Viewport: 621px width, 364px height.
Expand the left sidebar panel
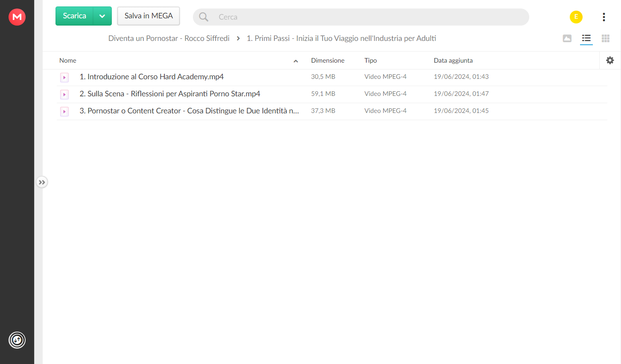(x=42, y=182)
